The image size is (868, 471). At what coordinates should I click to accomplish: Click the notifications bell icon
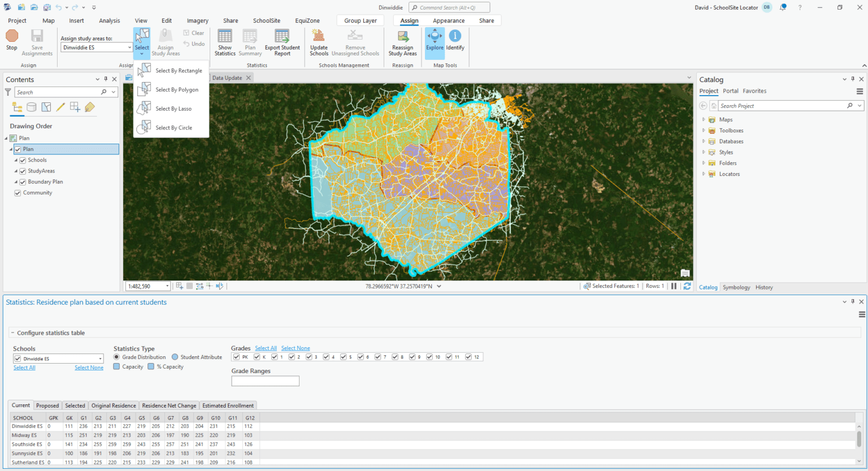point(783,7)
